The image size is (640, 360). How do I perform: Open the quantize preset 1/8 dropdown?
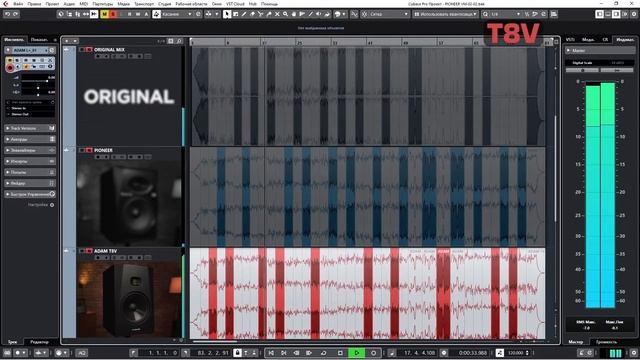[505, 14]
